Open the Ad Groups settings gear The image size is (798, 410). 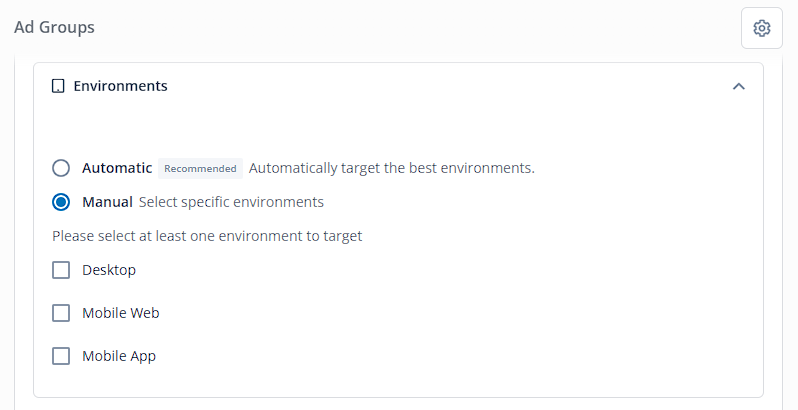[x=761, y=28]
